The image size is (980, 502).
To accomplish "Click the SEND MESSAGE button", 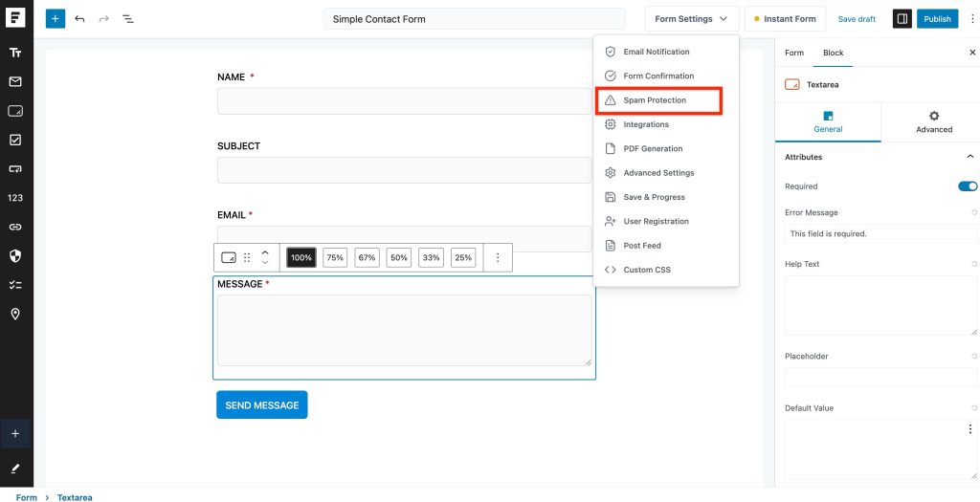I will 262,405.
